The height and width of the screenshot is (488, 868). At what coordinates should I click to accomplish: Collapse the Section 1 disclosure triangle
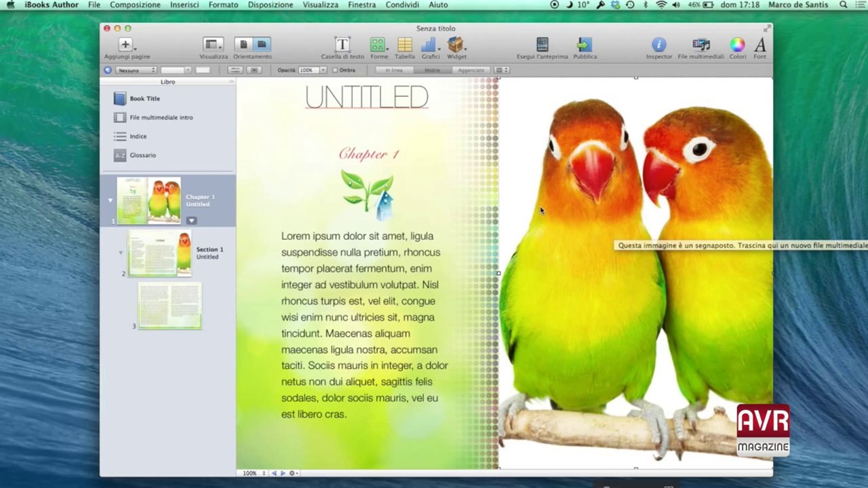pyautogui.click(x=121, y=253)
